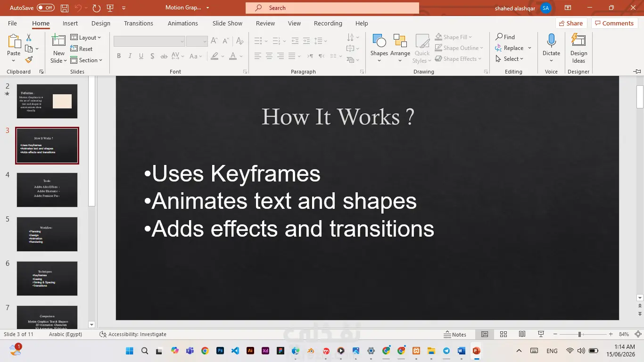Click the zoom in plus button
The image size is (644, 362).
click(611, 334)
